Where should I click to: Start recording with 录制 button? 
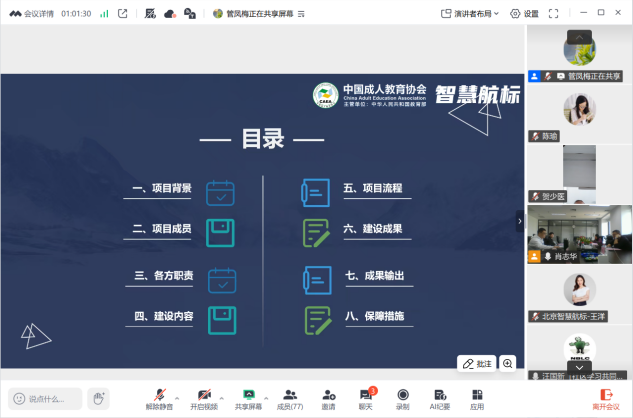(x=403, y=396)
